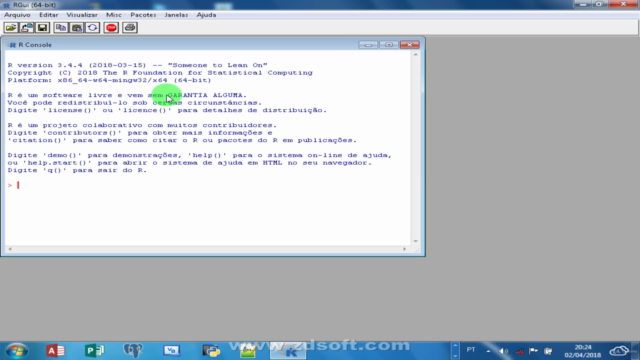
Task: Click the R Console vertical scrollbar down arrow
Action: (416, 241)
